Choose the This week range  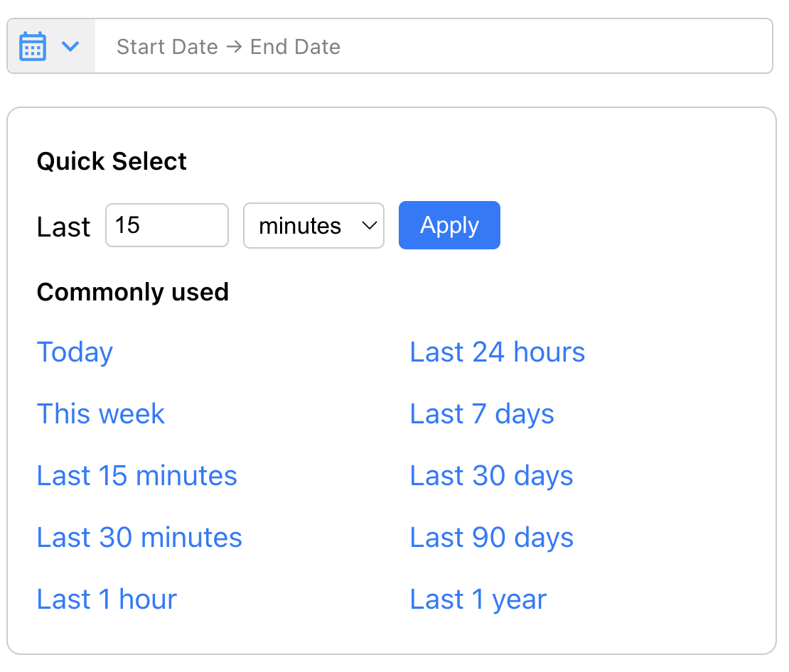(x=100, y=414)
